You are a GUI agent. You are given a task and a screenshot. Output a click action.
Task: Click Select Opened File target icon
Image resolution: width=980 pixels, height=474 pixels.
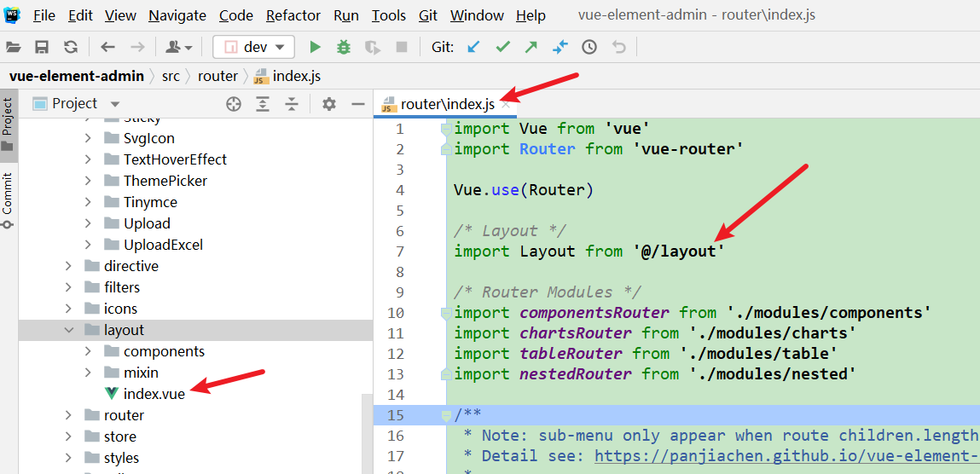pyautogui.click(x=234, y=104)
